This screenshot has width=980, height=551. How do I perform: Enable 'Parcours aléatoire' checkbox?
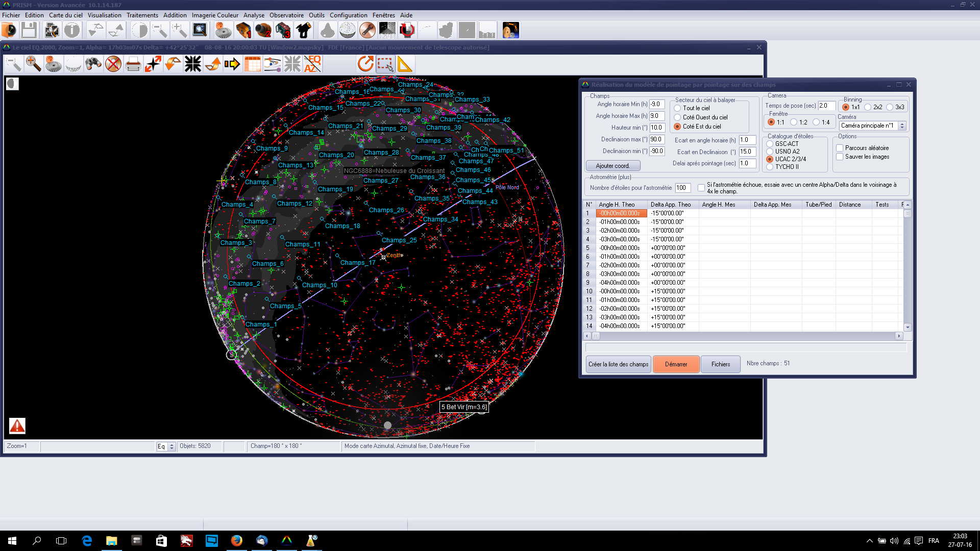coord(840,148)
